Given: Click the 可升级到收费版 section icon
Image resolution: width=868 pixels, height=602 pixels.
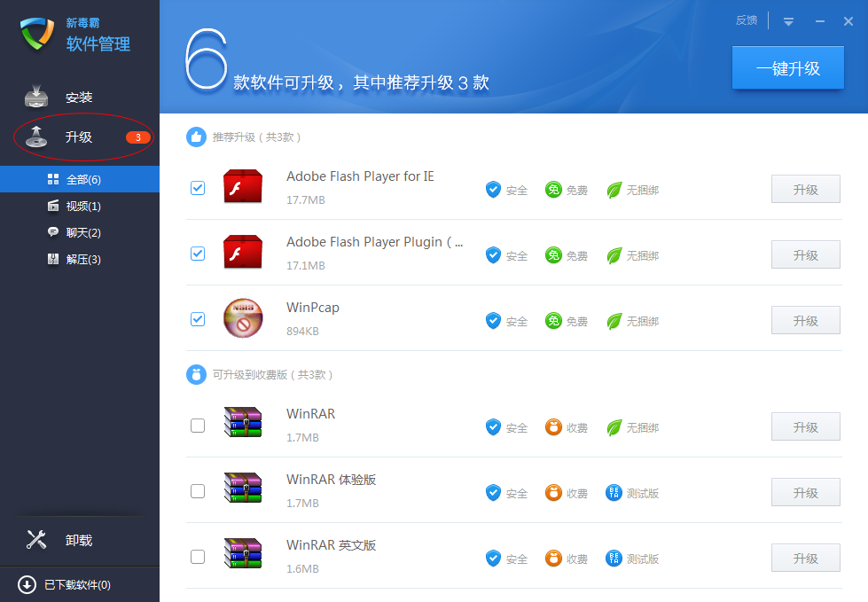Looking at the screenshot, I should pos(196,375).
